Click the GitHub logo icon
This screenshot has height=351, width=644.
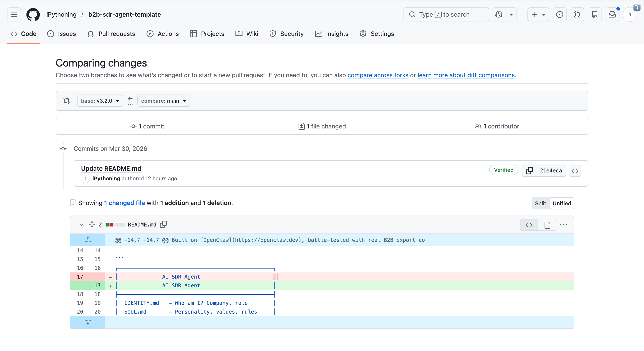pos(33,14)
